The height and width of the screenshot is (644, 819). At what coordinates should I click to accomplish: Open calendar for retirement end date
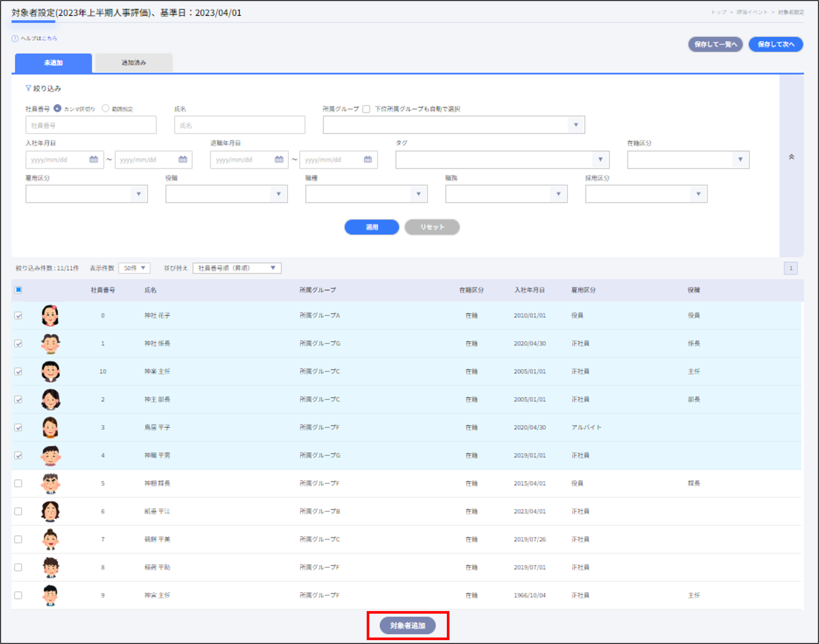click(368, 160)
